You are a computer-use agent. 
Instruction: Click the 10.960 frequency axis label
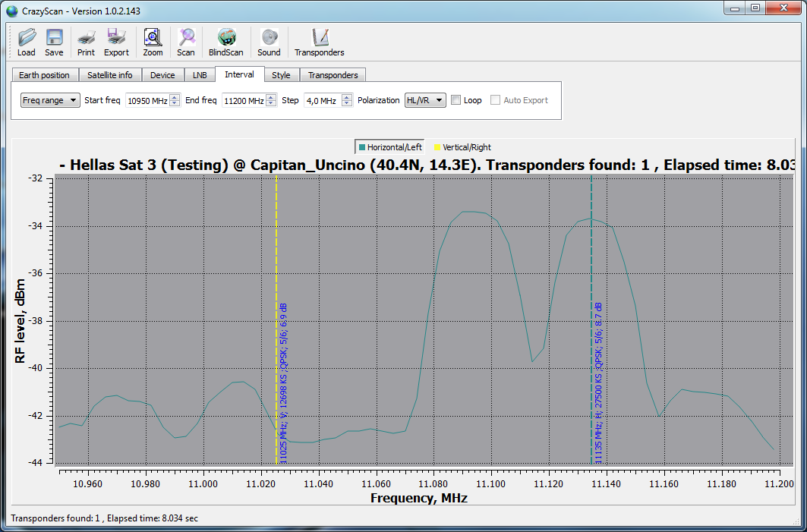tap(87, 484)
